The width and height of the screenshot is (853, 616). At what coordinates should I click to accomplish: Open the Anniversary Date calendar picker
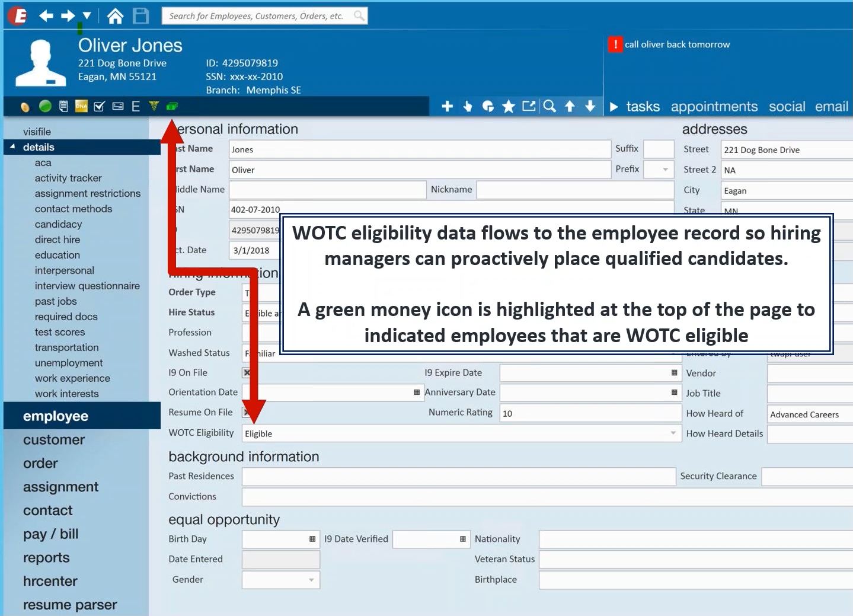coord(674,392)
